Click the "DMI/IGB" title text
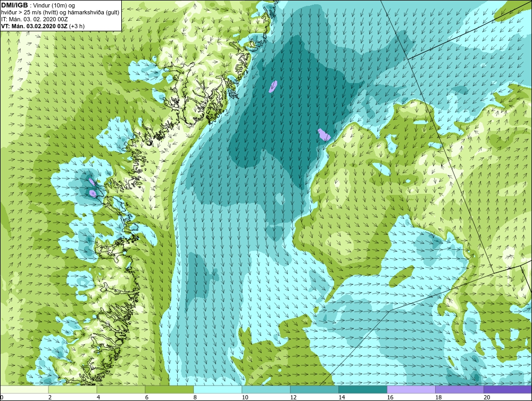Image resolution: width=532 pixels, height=401 pixels. 14,5
